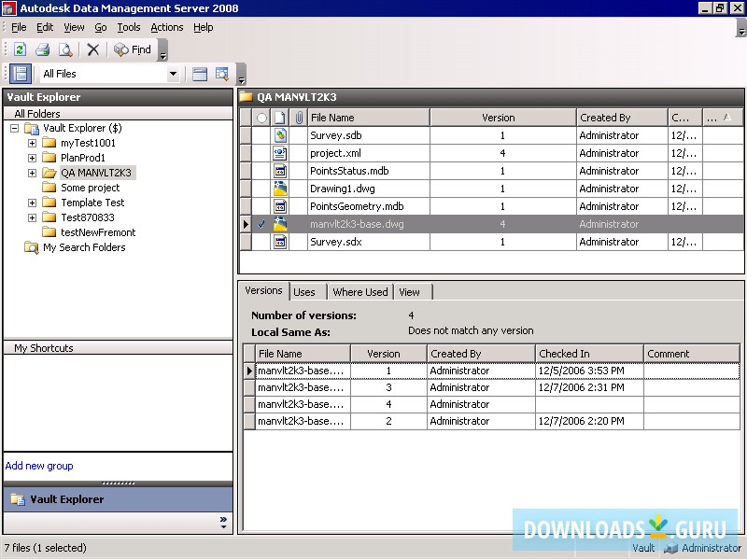Click the attachment paperclip column header

[298, 118]
